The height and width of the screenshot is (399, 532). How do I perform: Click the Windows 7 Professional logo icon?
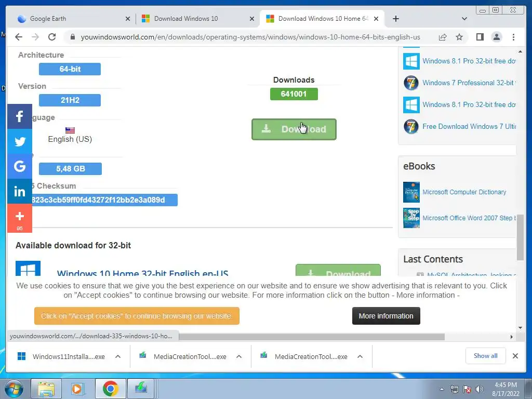(x=411, y=83)
